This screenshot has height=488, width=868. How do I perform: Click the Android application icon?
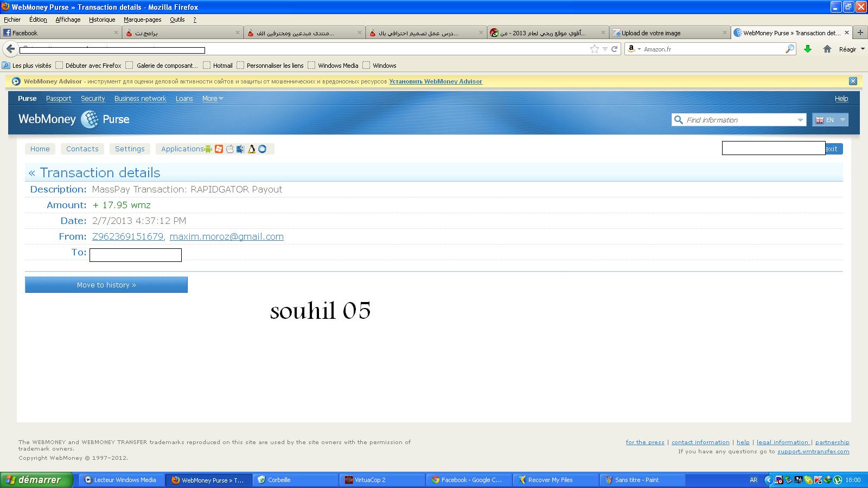coord(208,149)
